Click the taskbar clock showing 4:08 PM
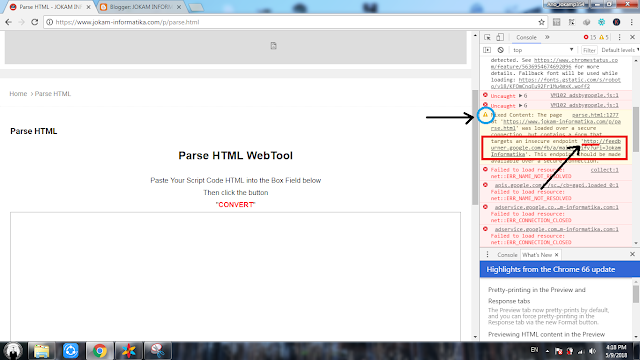The image size is (640, 360). pos(616,351)
